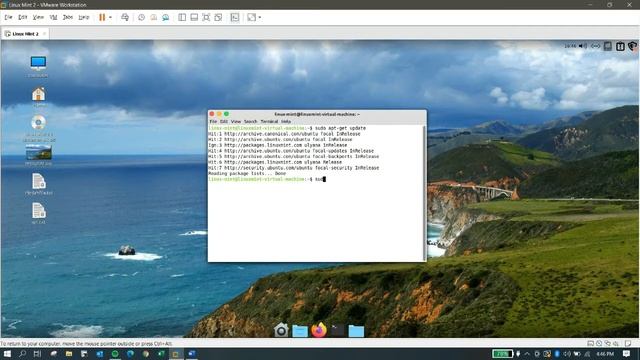Open the VMware VM menu

point(53,17)
